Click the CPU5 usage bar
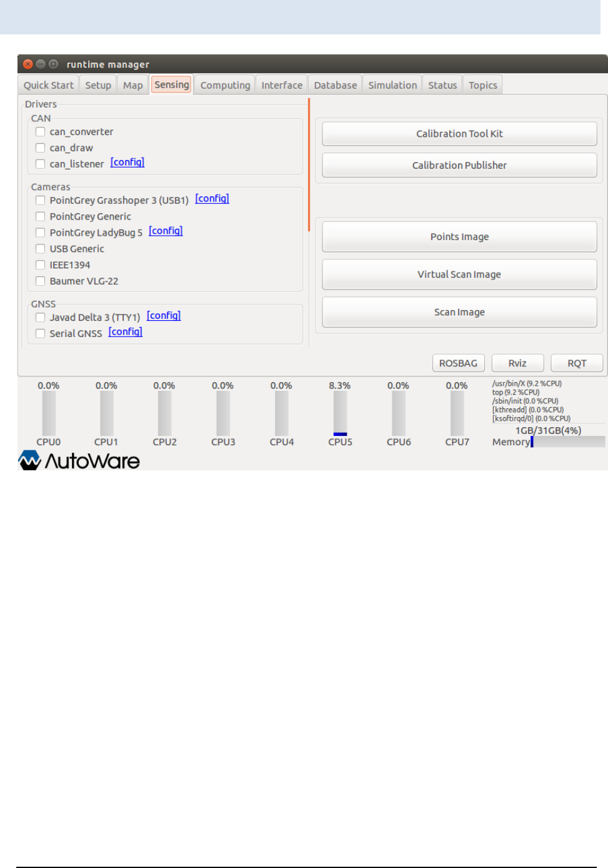Viewport: 608px width, 868px height. coord(340,413)
